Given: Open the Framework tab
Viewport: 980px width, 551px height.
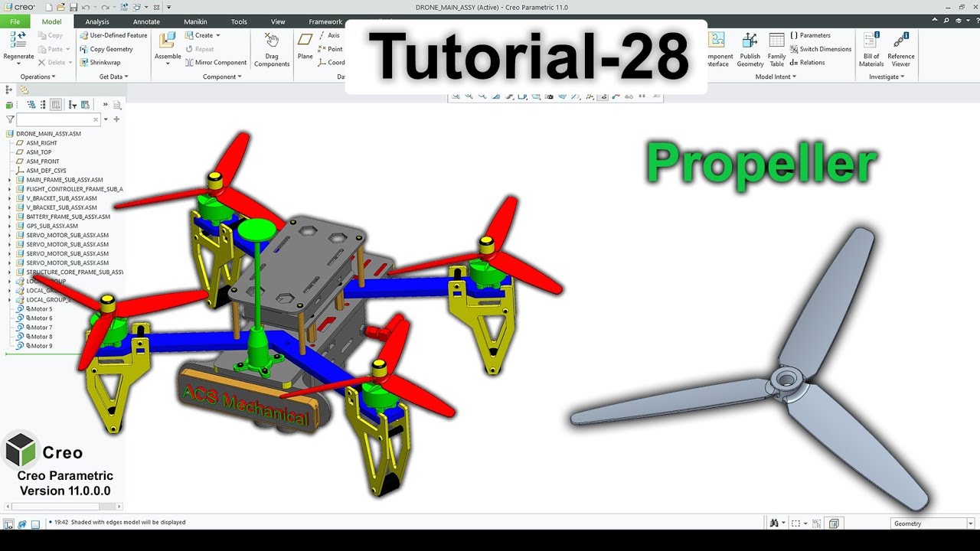Looking at the screenshot, I should coord(325,21).
